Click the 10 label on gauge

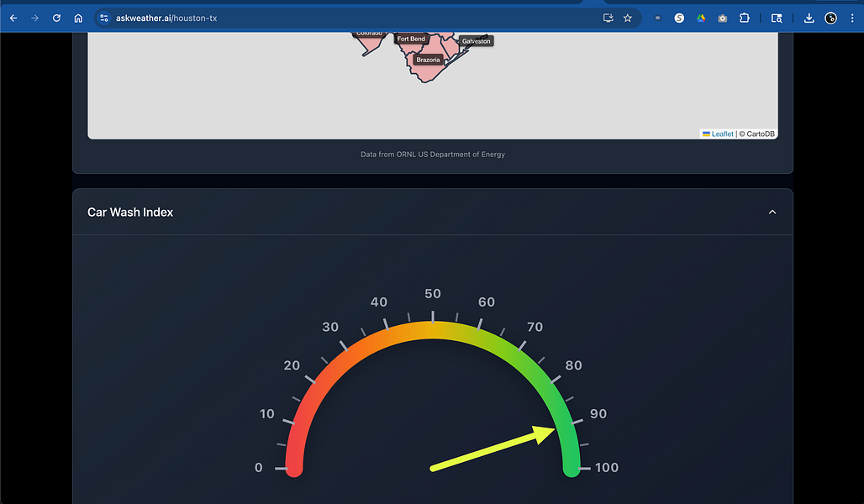(266, 413)
